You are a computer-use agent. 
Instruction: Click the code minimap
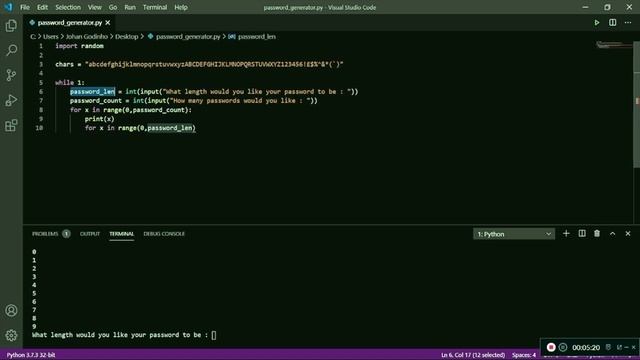pos(613,45)
